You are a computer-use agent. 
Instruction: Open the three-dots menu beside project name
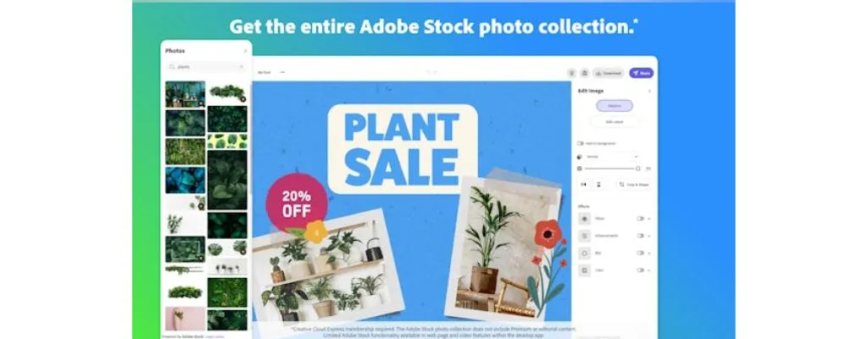point(282,73)
